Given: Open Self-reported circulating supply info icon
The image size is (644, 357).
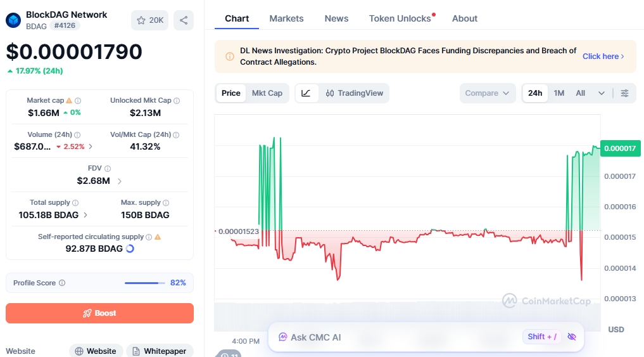Looking at the screenshot, I should tap(149, 237).
